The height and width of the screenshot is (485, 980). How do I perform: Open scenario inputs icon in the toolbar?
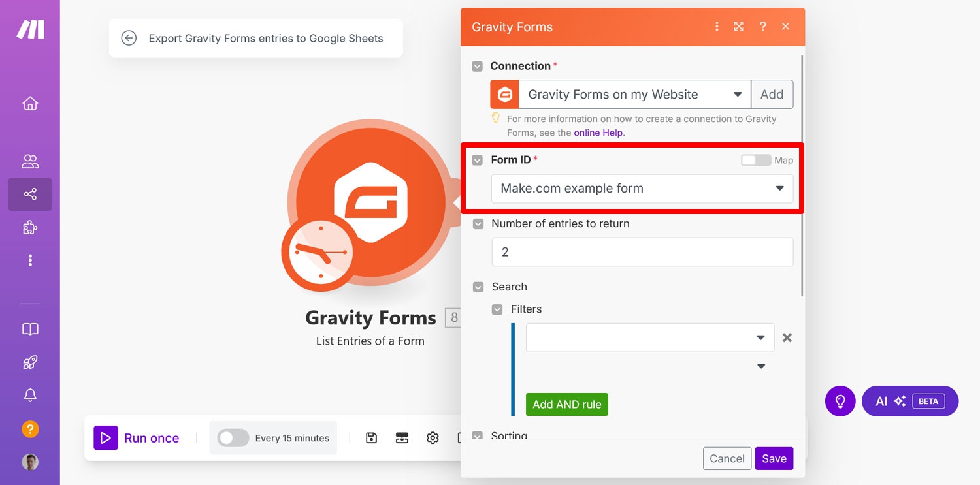coord(402,438)
